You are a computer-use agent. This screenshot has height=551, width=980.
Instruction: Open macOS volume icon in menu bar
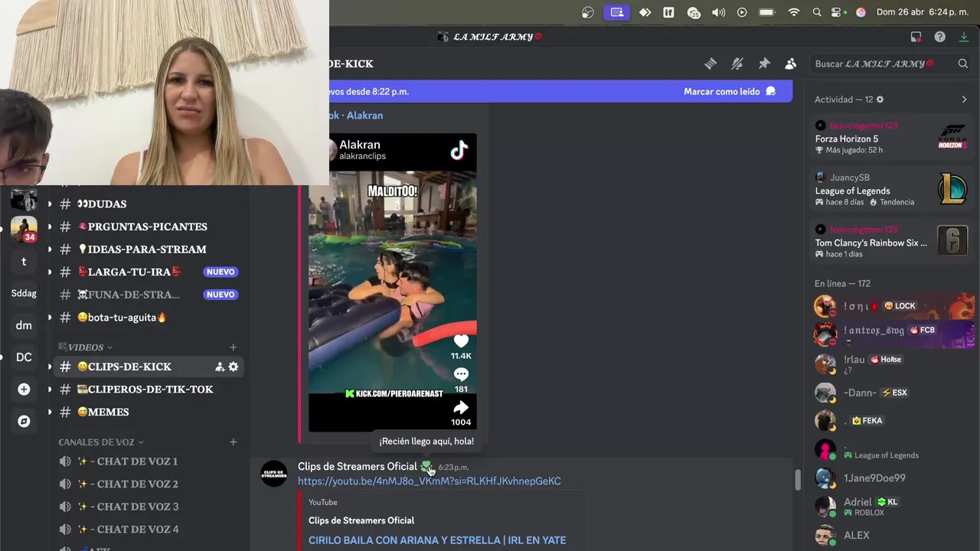(718, 12)
